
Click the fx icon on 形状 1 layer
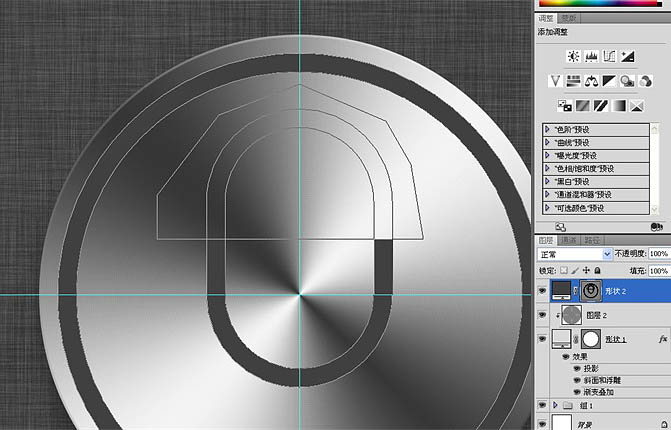[x=663, y=339]
